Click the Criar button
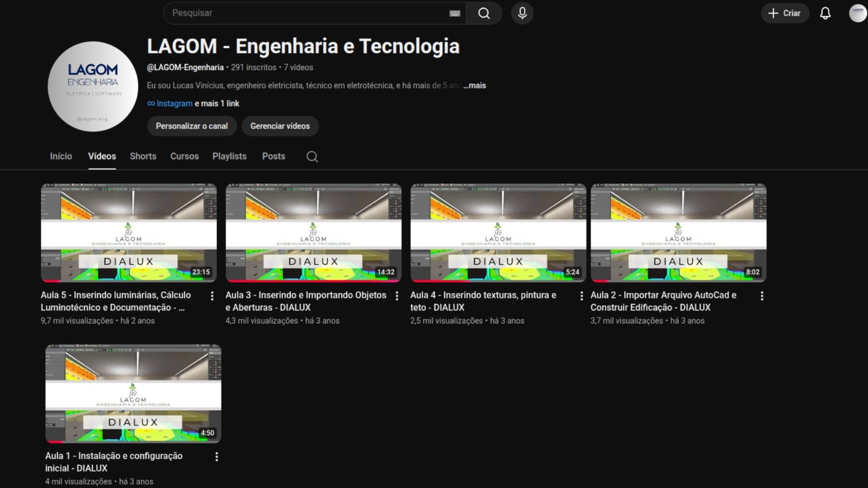This screenshot has width=868, height=488. point(784,13)
